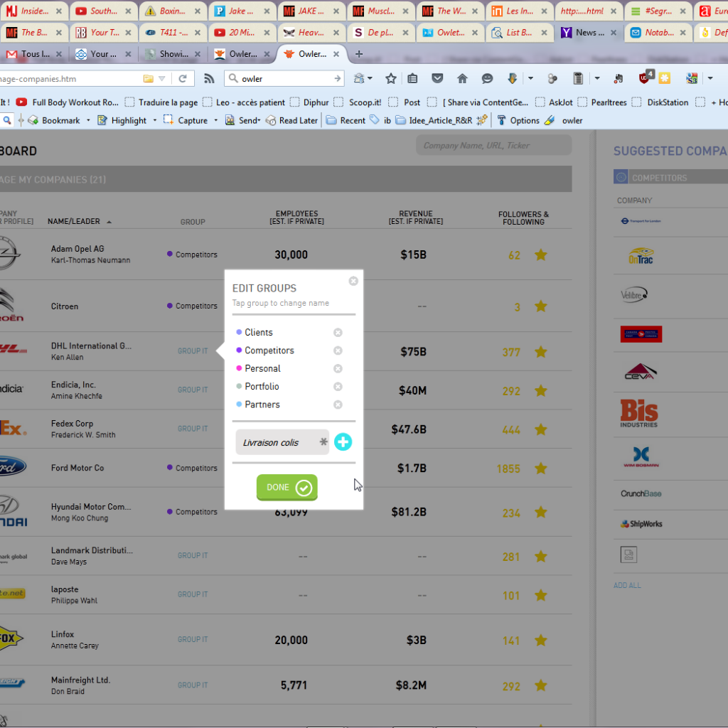Click the downloads arrow icon

(512, 78)
